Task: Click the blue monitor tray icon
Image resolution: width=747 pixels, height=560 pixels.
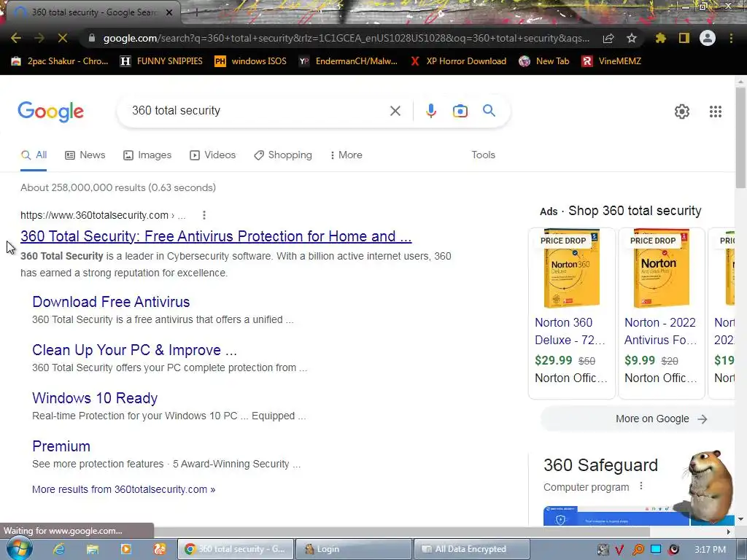Action: (x=656, y=549)
